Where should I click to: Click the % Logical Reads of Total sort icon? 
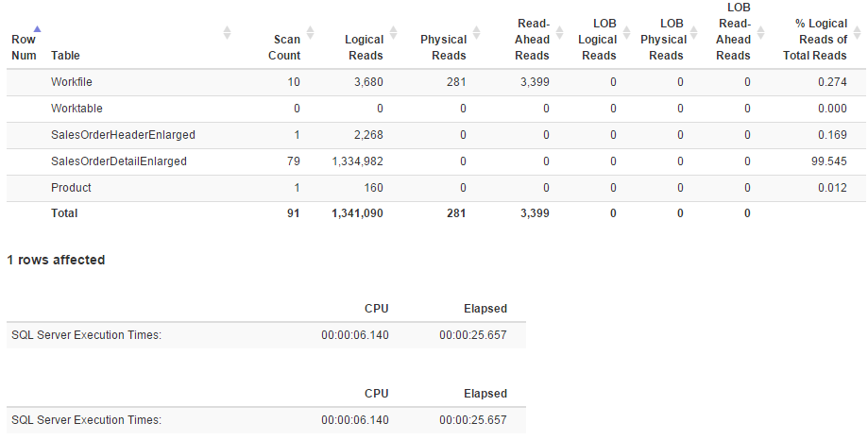coord(856,33)
